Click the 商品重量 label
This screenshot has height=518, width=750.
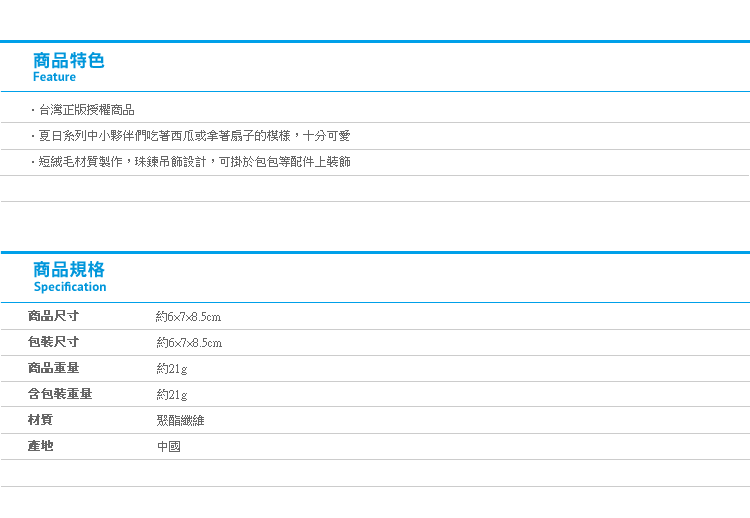pos(53,368)
